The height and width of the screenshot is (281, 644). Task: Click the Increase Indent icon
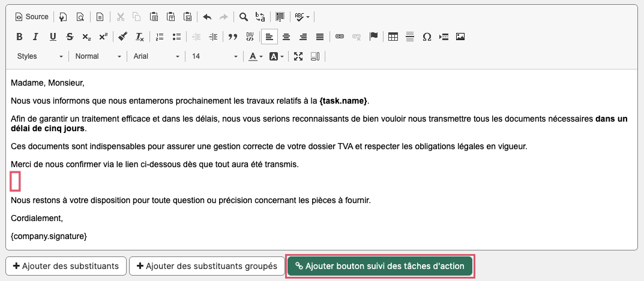[x=212, y=37]
